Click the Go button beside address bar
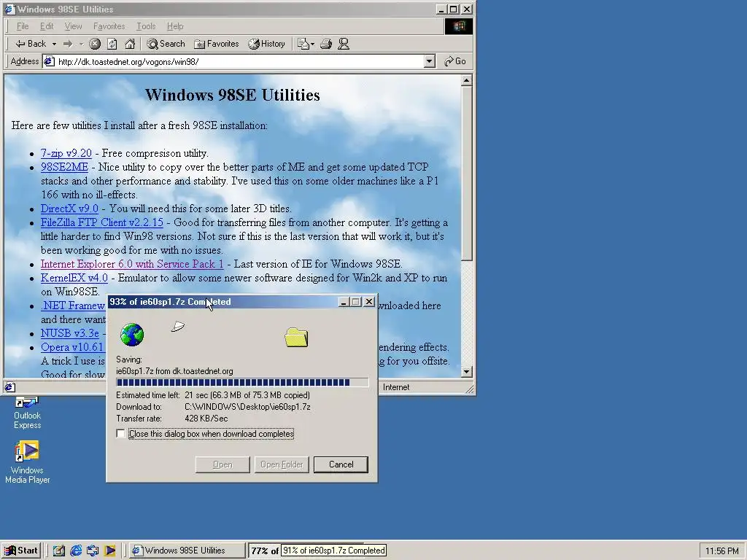This screenshot has height=560, width=747. tap(455, 61)
